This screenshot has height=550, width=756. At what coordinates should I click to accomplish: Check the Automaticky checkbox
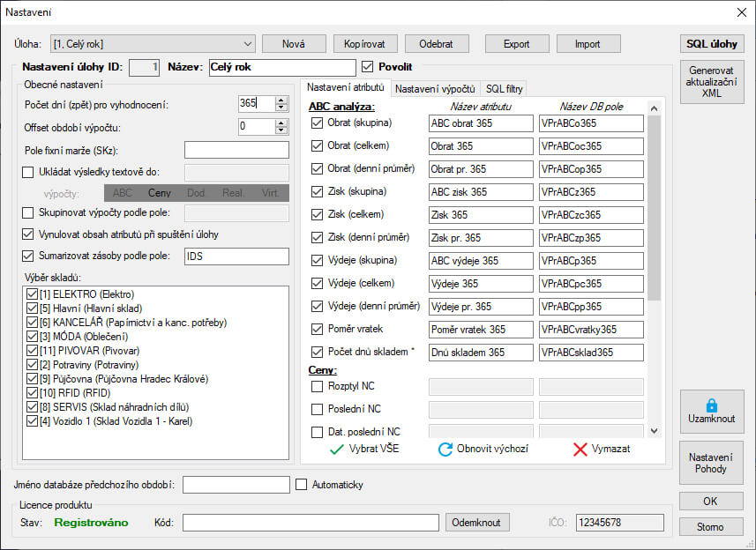point(302,485)
